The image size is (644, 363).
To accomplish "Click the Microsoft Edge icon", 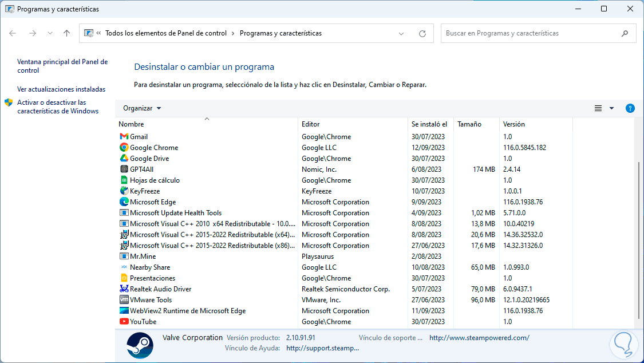I will 124,202.
